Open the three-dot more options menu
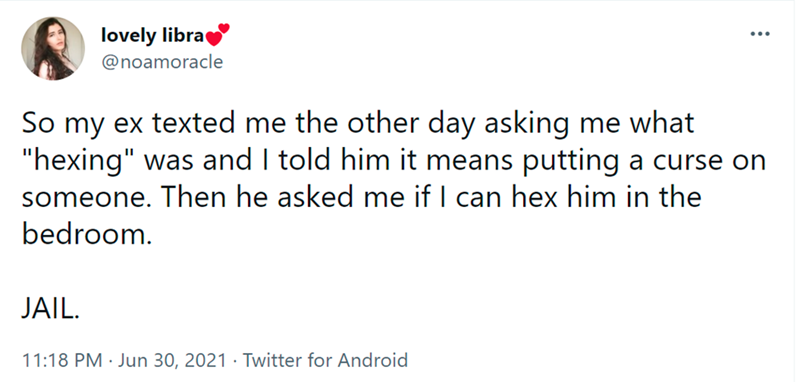Viewport: 800px width, 382px height. point(760,34)
